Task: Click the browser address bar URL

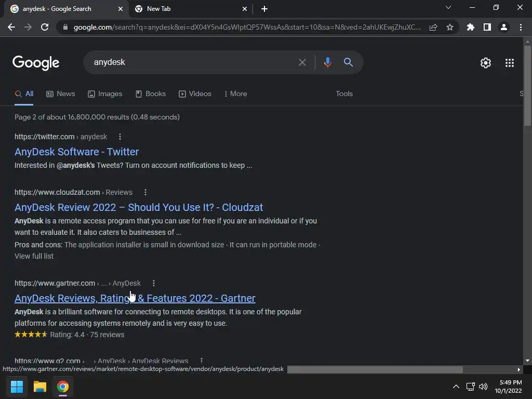Action: [247, 27]
